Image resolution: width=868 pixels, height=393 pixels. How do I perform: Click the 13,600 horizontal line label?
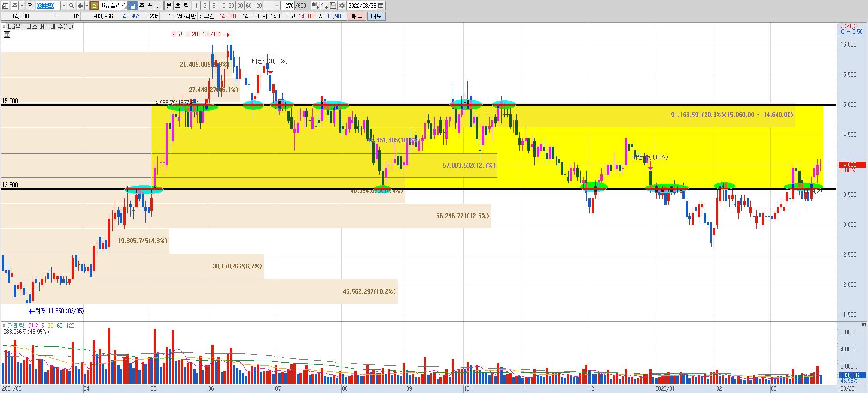click(10, 185)
